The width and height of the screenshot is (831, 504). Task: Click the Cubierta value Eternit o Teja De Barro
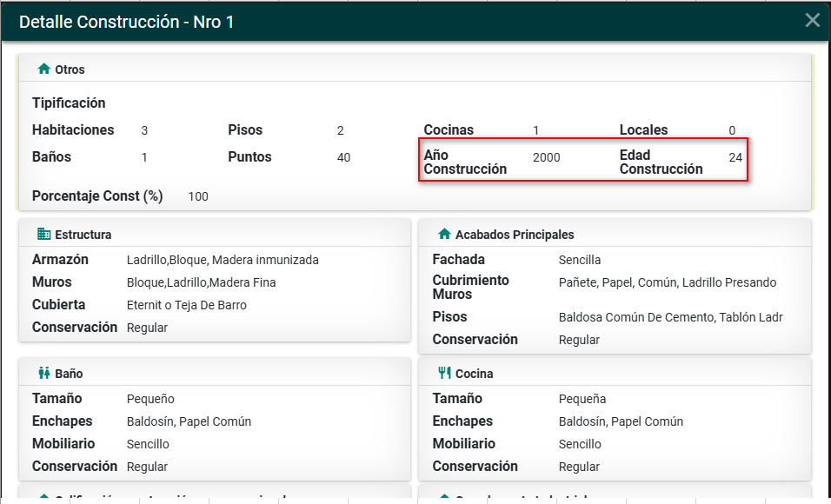click(187, 305)
